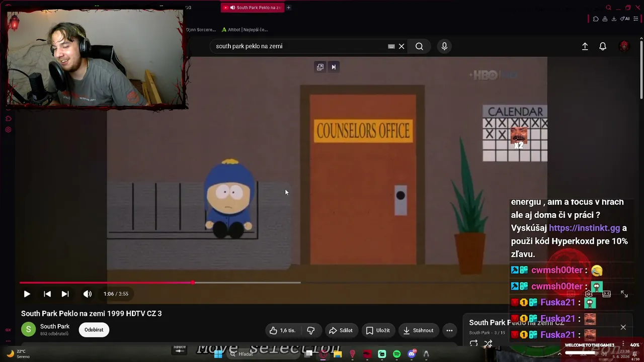Click the video pop-out icon above player
Screen dimensions: 644x362
click(x=320, y=67)
